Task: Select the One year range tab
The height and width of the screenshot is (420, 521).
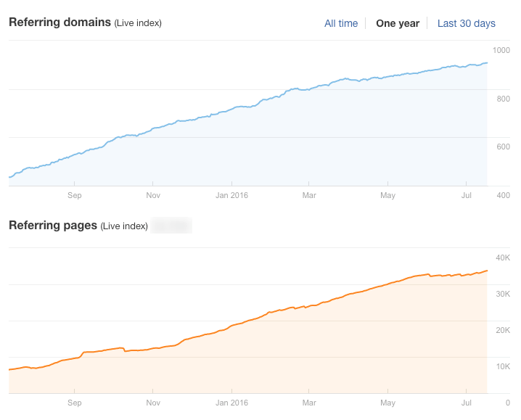Action: pos(397,23)
